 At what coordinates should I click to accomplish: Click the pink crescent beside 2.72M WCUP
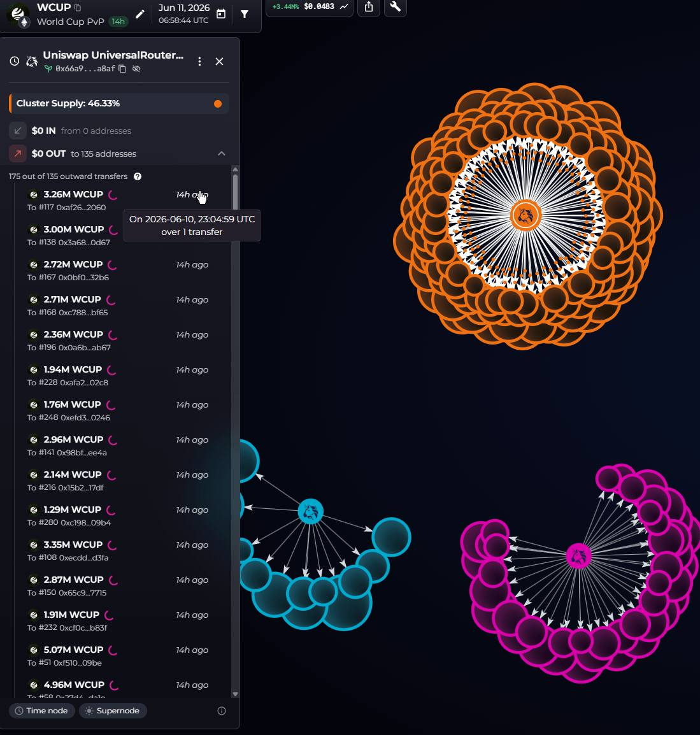112,265
